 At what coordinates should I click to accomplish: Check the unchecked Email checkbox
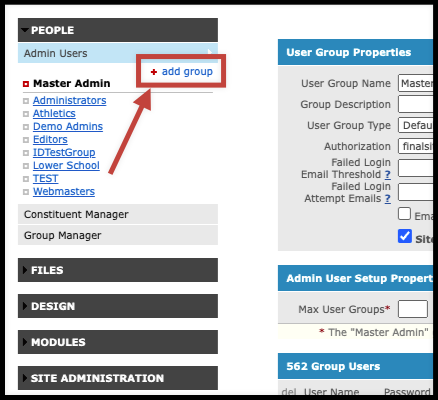404,214
